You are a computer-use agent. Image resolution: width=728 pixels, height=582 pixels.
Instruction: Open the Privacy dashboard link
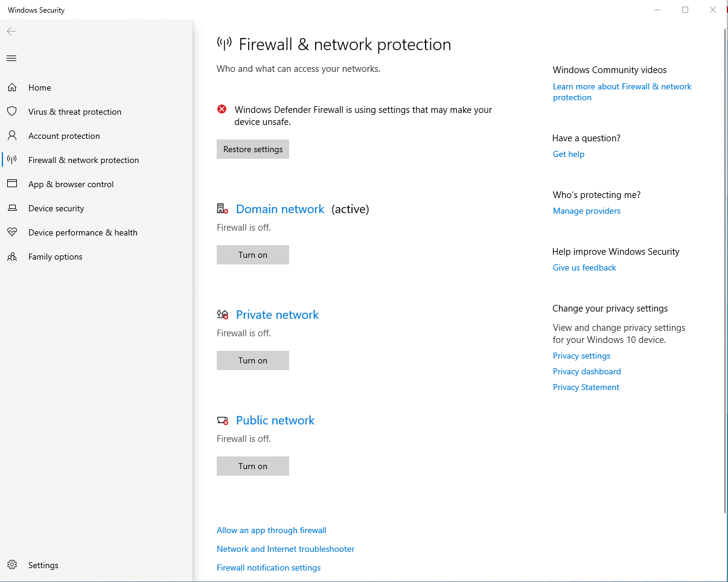[x=587, y=371]
